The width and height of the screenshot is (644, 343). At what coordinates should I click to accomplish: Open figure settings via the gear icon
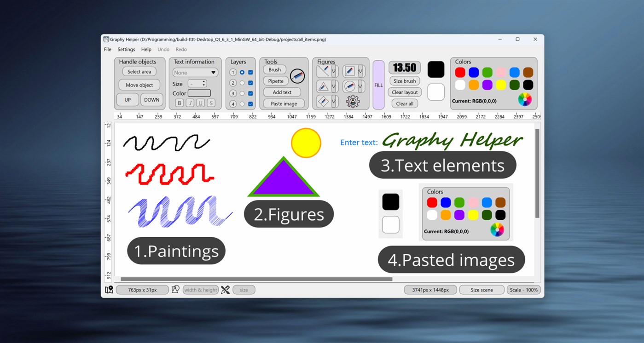coord(353,101)
